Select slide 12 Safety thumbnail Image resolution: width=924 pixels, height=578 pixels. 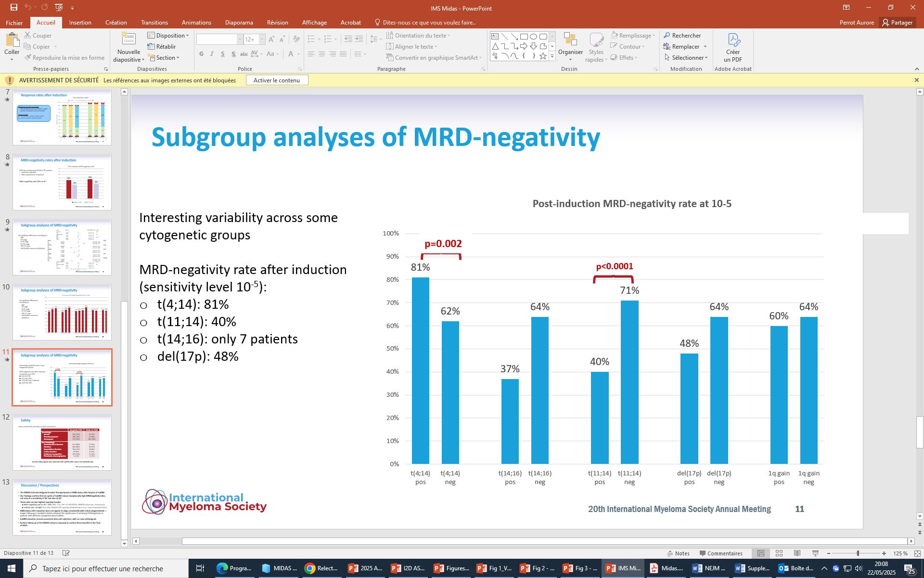62,442
